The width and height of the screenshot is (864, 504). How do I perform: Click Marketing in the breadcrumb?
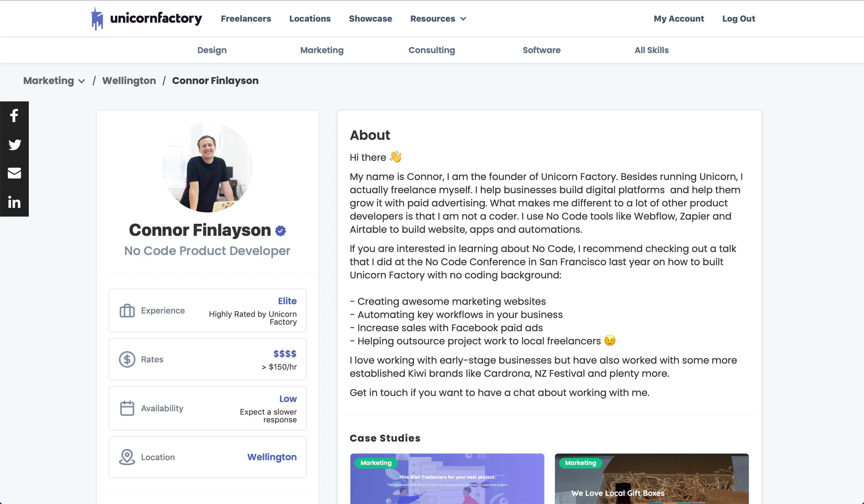[x=48, y=81]
